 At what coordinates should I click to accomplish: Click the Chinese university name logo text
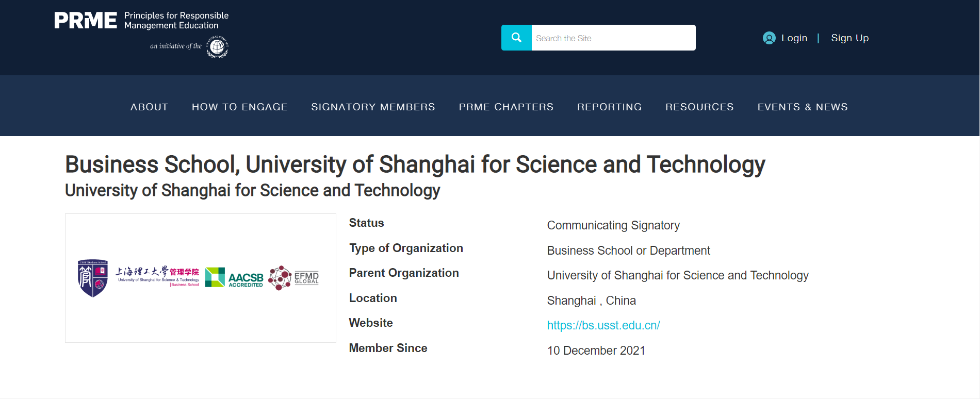(157, 276)
